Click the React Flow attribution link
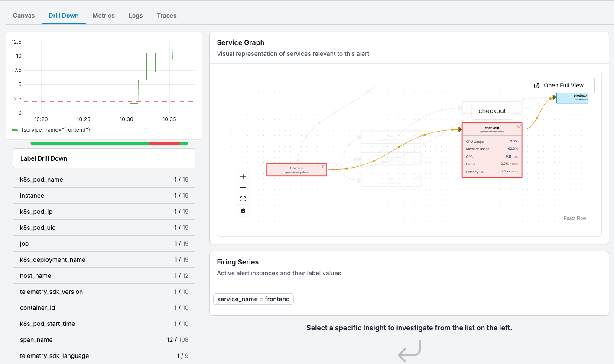Image resolution: width=614 pixels, height=364 pixels. tap(575, 219)
